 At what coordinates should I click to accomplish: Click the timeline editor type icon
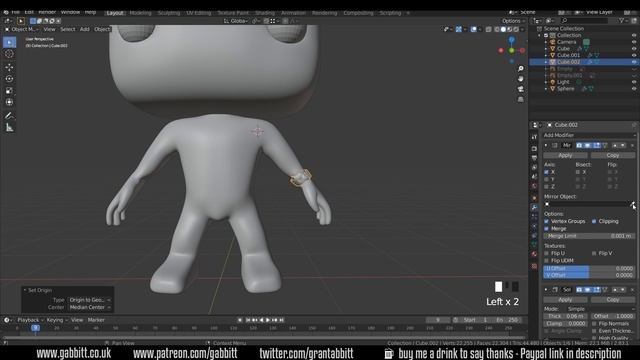point(7,320)
